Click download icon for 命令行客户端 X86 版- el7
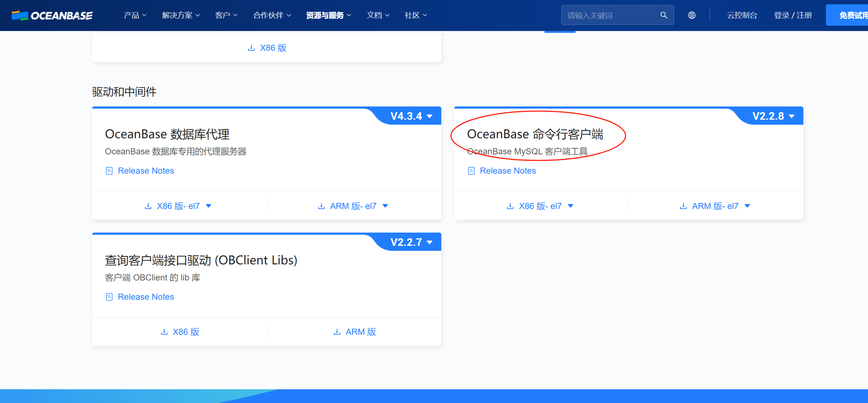 [x=510, y=206]
